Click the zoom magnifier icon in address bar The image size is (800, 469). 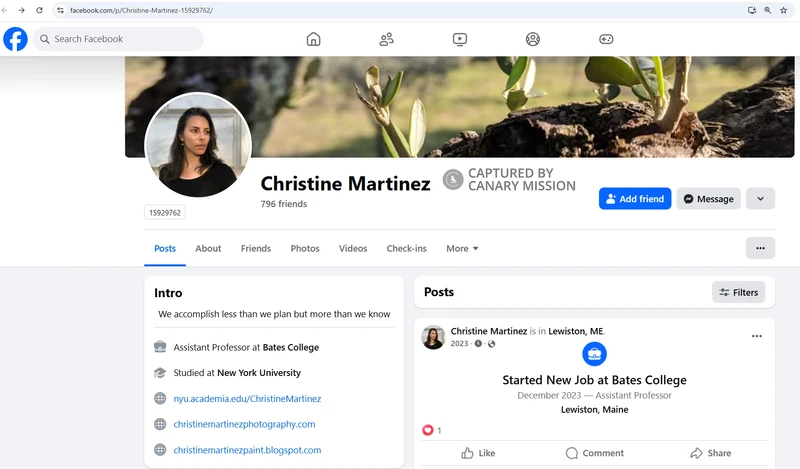point(767,10)
